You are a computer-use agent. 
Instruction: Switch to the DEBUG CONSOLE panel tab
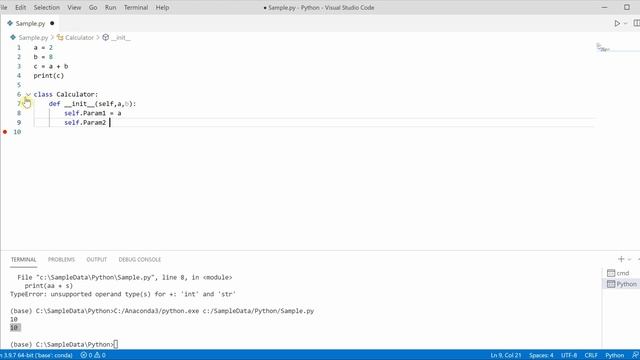(x=140, y=260)
